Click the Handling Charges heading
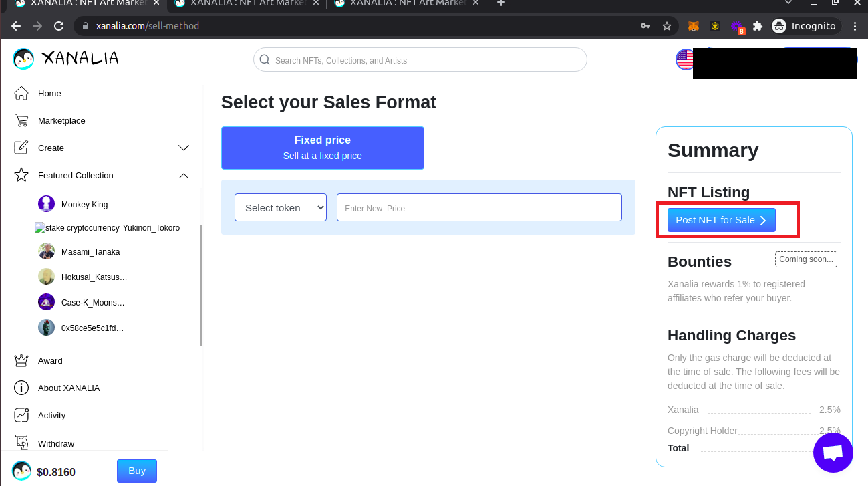 click(x=732, y=335)
